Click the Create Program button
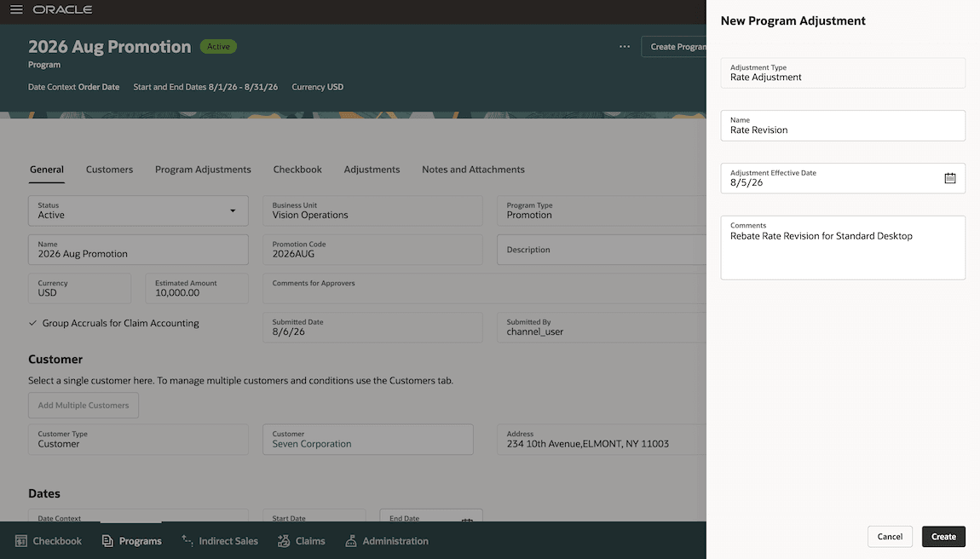Screen dimensions: 980x559 click(674, 47)
